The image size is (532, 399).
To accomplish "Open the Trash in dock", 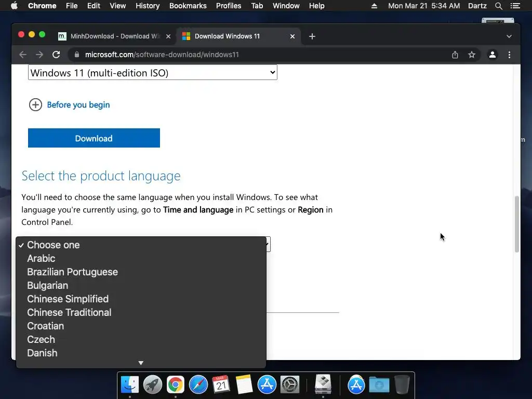I will pyautogui.click(x=402, y=384).
